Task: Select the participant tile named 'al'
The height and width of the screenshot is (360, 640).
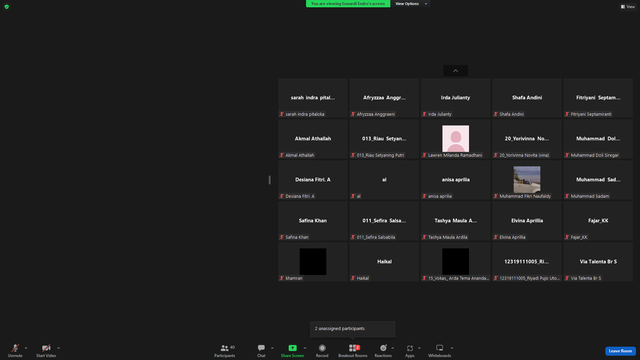Action: 384,180
